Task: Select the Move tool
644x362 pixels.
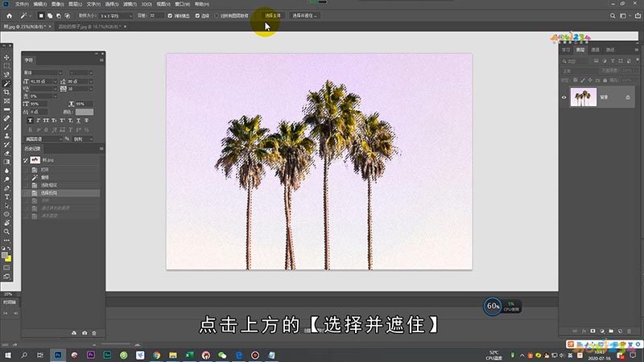Action: (6, 57)
